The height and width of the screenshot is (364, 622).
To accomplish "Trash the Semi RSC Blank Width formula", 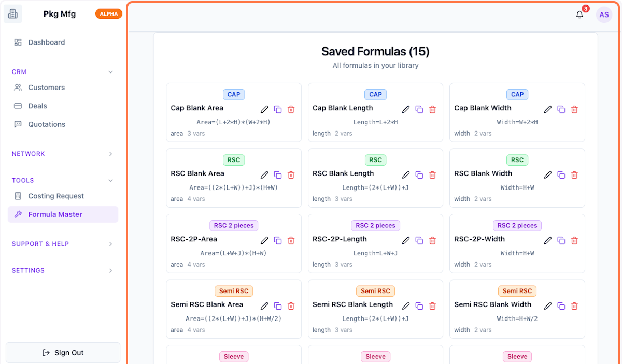I will (574, 306).
